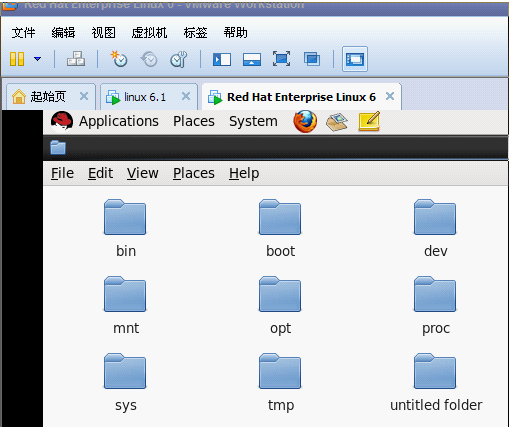Select the sys folder
The width and height of the screenshot is (509, 427).
click(x=125, y=371)
